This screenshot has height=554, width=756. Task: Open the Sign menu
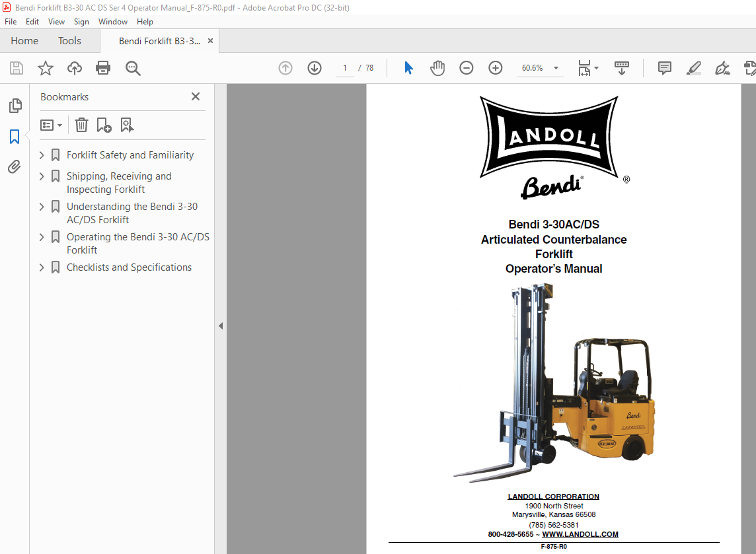coord(81,22)
